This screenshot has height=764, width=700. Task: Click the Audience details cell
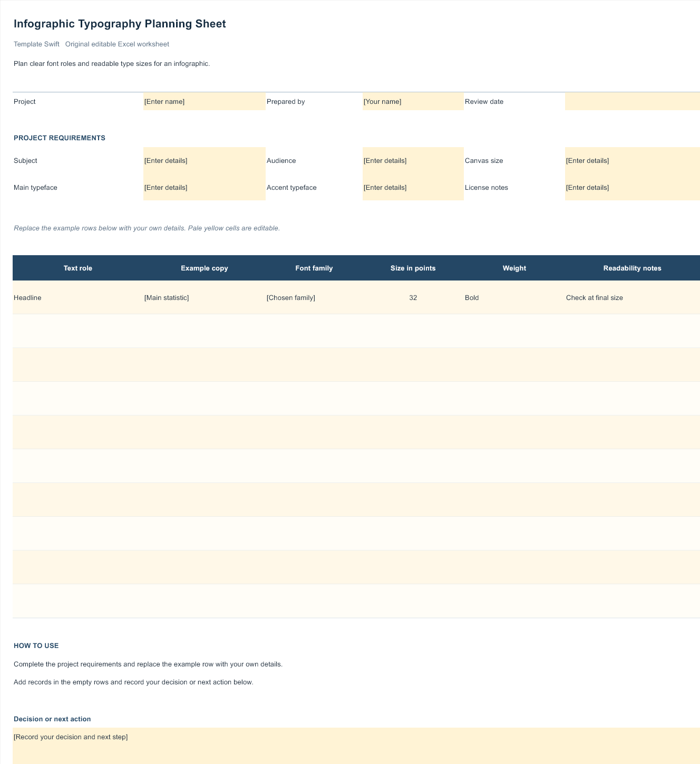(413, 161)
